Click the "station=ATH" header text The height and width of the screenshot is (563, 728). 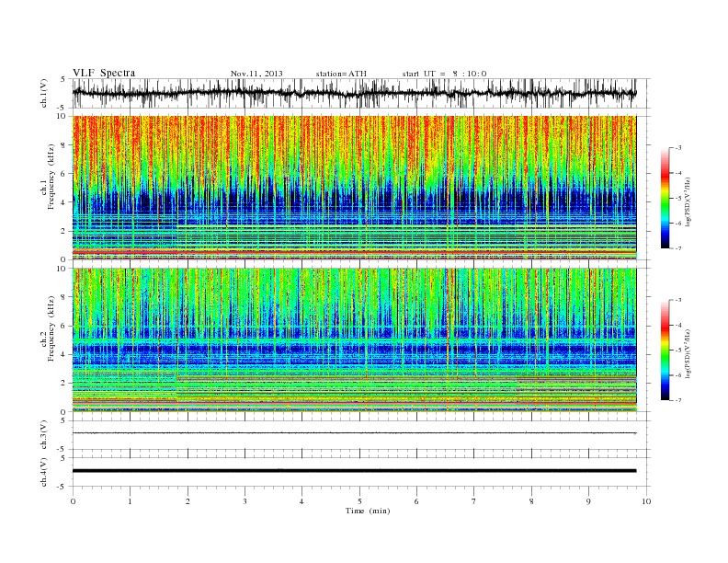pos(341,74)
